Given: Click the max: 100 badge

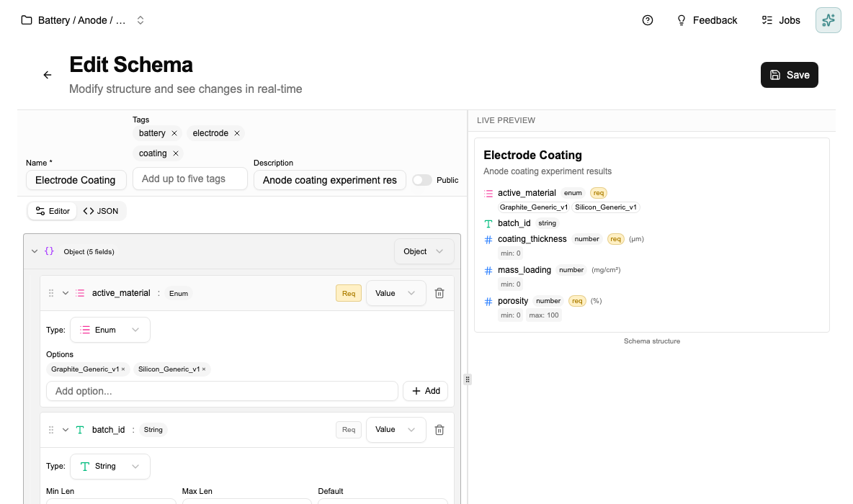Looking at the screenshot, I should [x=544, y=315].
